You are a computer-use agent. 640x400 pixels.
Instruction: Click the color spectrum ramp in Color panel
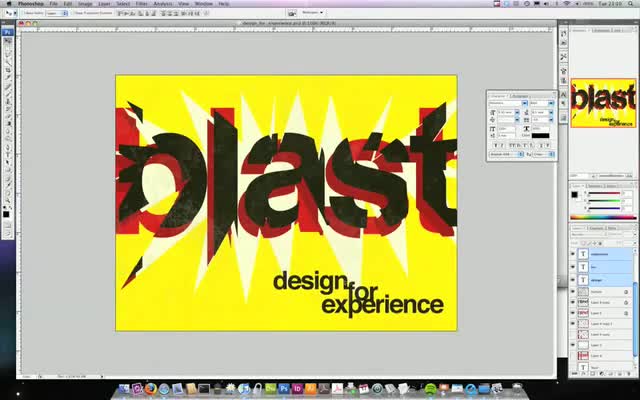point(603,217)
